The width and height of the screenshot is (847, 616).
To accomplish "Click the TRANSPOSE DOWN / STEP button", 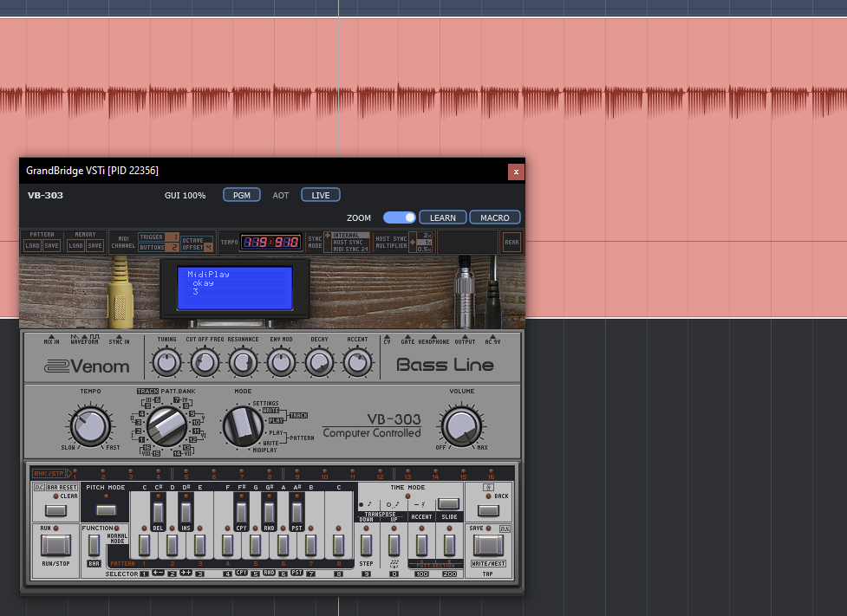I will coord(366,545).
